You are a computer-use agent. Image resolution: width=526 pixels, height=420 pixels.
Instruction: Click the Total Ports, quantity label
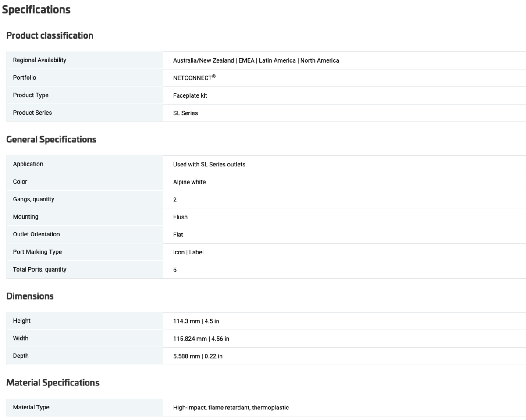pyautogui.click(x=39, y=269)
